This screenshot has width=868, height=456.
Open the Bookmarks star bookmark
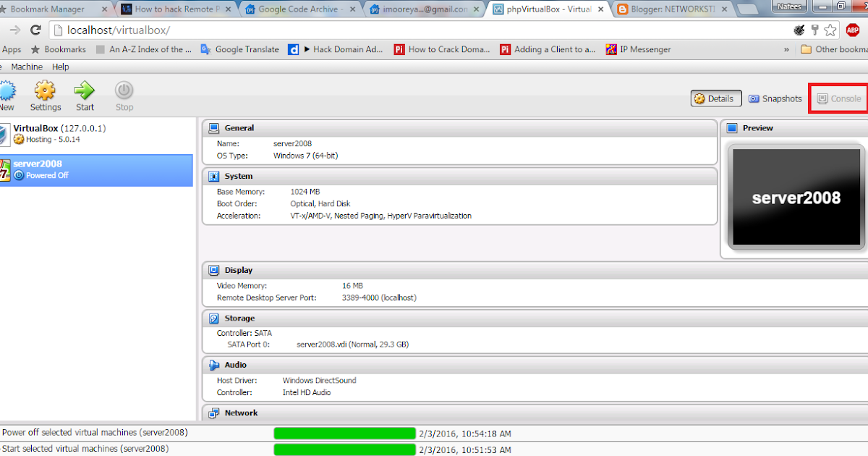[58, 49]
